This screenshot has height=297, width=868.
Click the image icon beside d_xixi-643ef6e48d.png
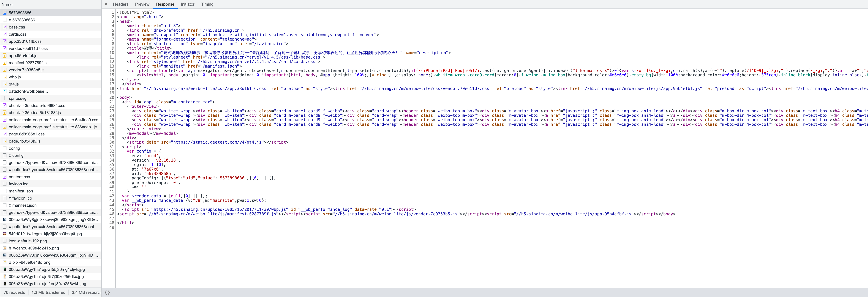click(5, 262)
